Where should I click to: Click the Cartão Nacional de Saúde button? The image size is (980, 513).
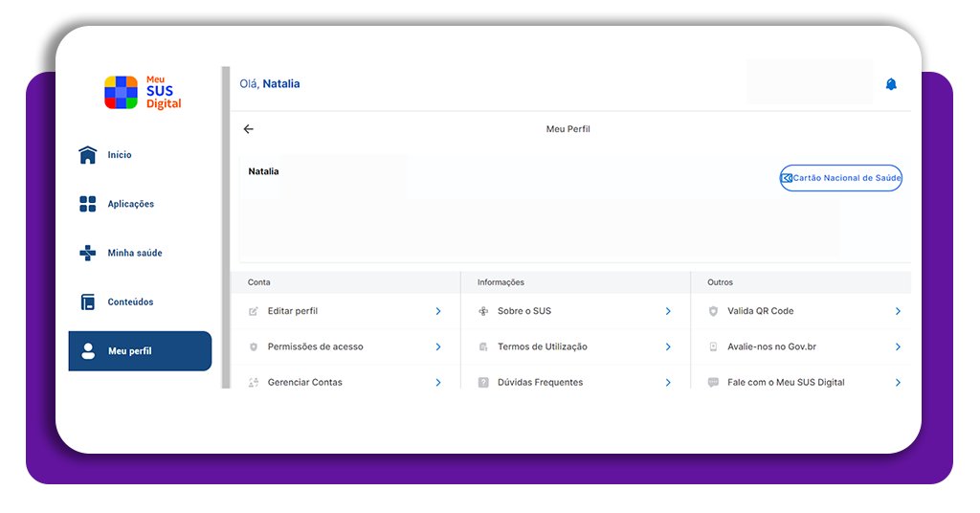840,178
